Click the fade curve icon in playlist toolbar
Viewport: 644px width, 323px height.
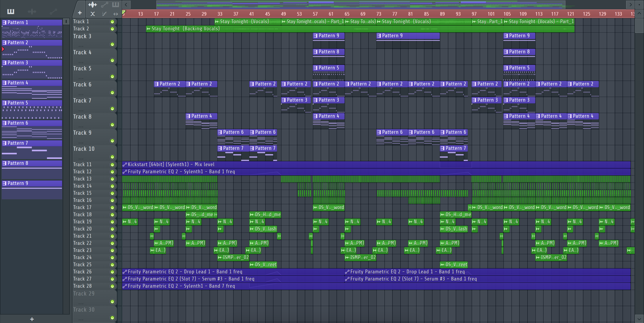tap(104, 14)
